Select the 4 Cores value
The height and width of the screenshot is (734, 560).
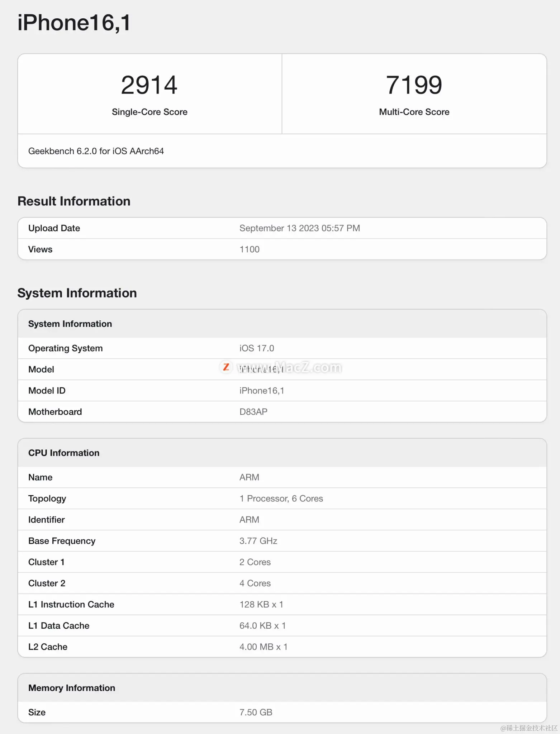point(255,583)
